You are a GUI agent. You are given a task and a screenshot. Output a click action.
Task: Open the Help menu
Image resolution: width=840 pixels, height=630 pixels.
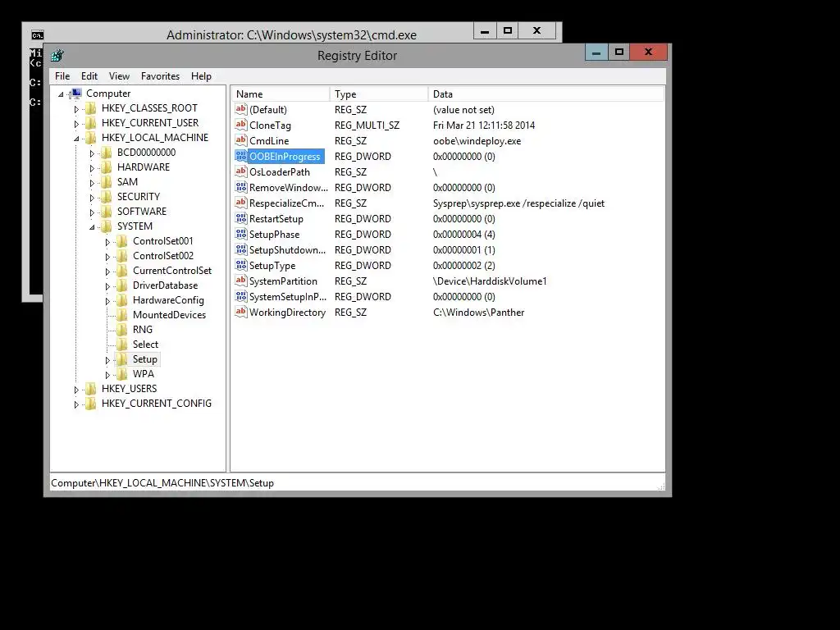click(201, 76)
